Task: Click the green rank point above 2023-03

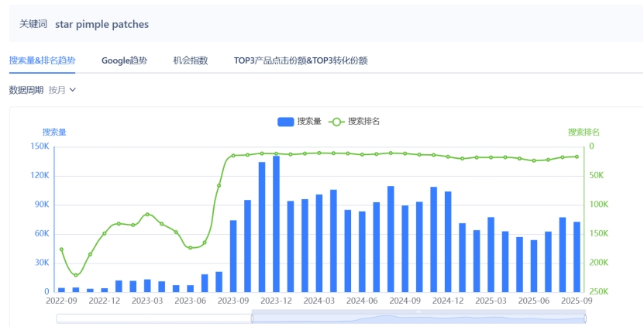Action: click(147, 214)
